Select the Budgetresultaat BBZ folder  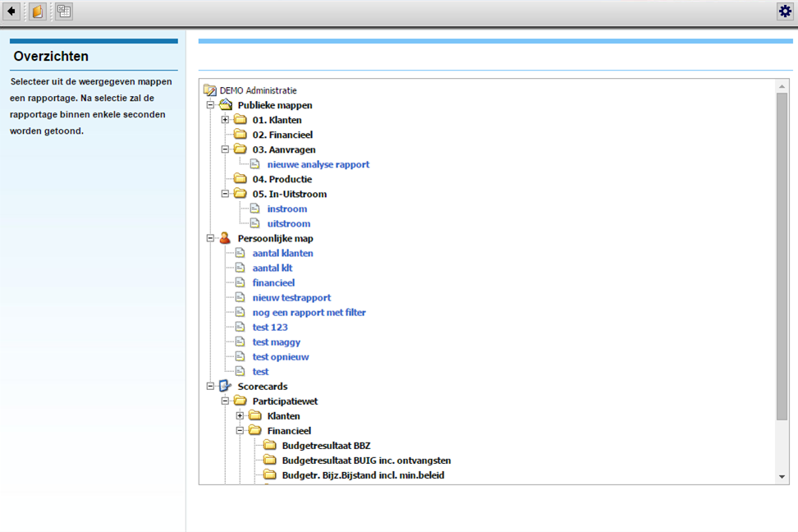(x=326, y=445)
